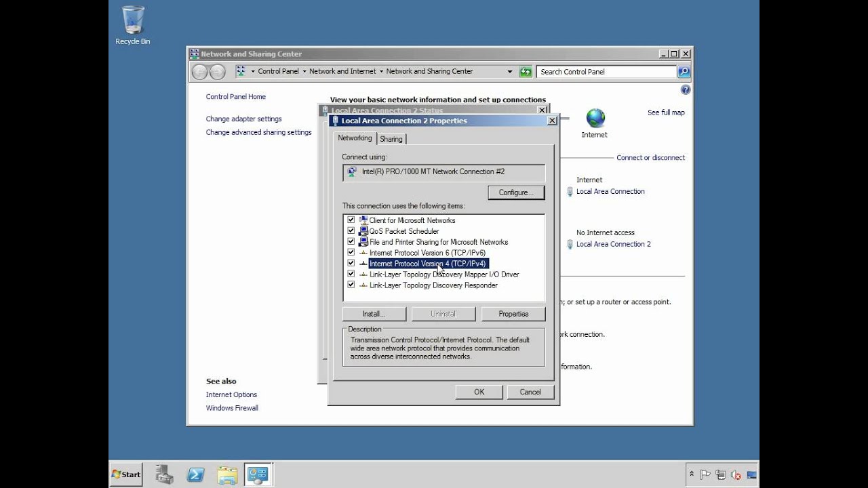Screen dimensions: 868x488
Task: Click the Configure... button
Action: [x=516, y=192]
